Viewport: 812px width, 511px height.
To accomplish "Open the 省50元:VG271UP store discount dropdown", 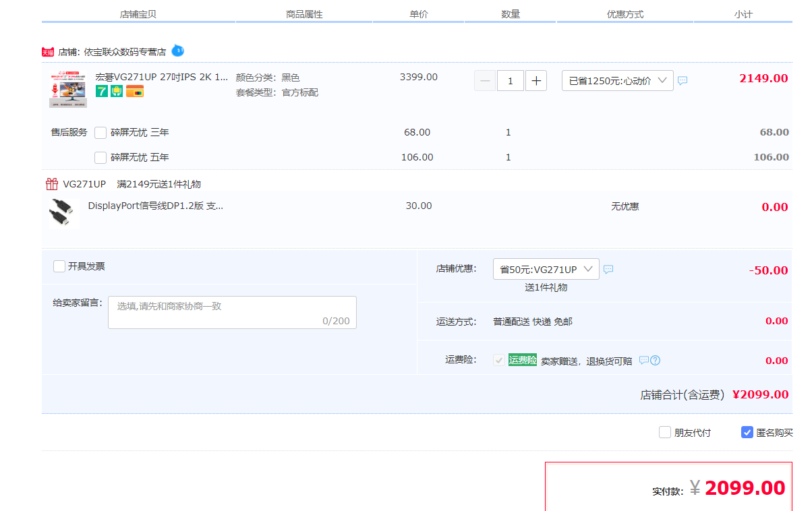I will pos(546,269).
